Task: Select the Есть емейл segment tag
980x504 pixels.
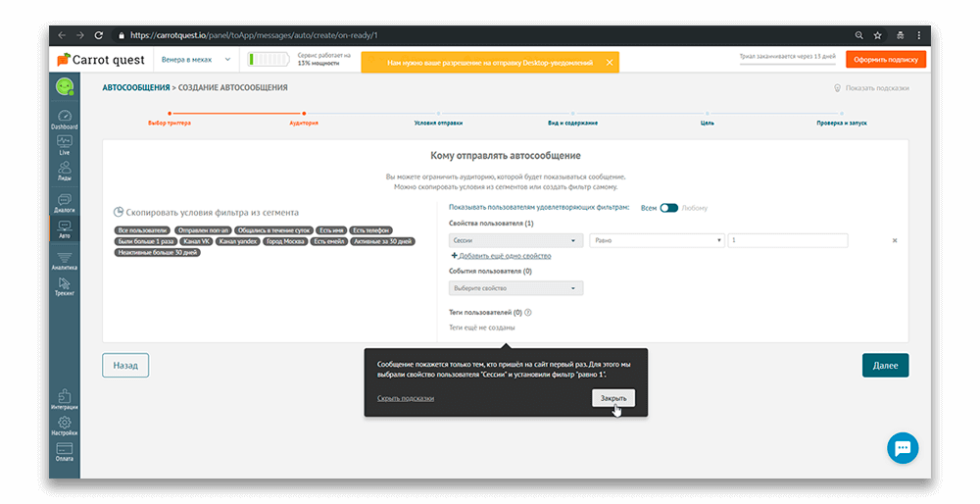Action: pos(328,241)
